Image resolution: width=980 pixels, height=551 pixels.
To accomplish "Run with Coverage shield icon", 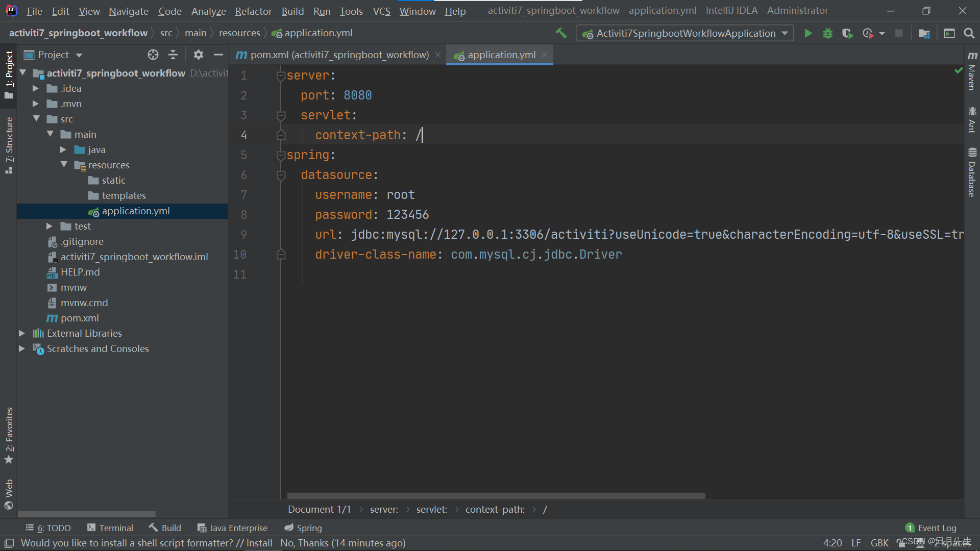I will pos(847,33).
